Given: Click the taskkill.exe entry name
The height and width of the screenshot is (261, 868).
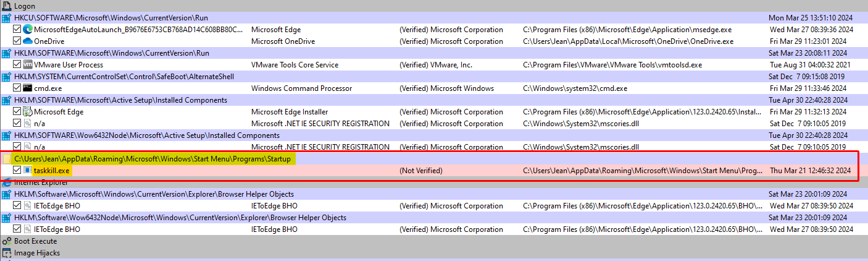Looking at the screenshot, I should (52, 170).
